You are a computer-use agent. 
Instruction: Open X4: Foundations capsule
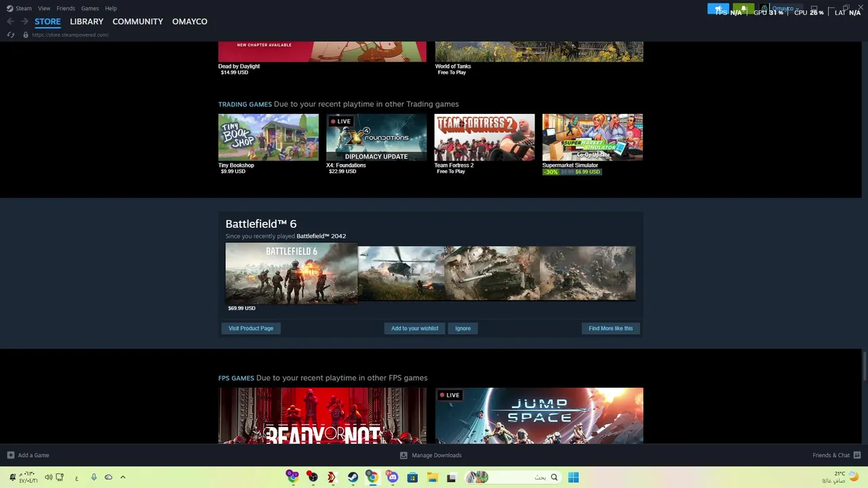pos(376,137)
